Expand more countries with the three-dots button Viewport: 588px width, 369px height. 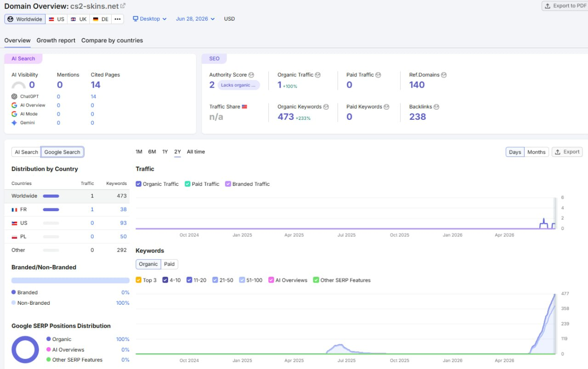(118, 19)
